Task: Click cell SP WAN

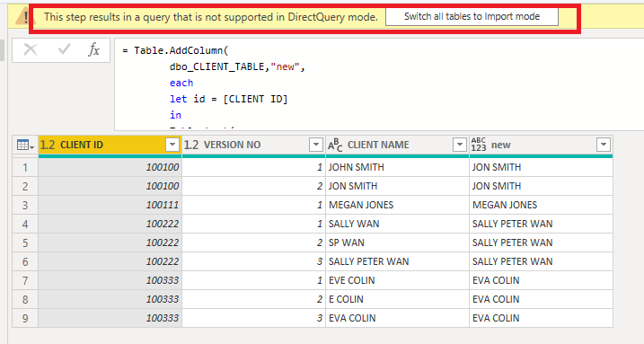Action: [x=397, y=243]
